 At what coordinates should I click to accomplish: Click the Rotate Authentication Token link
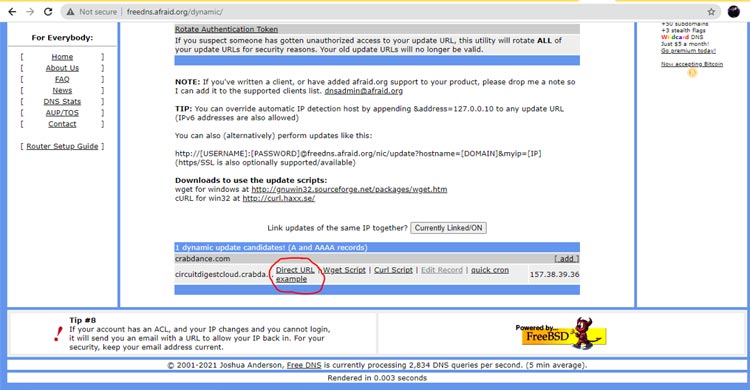[226, 29]
